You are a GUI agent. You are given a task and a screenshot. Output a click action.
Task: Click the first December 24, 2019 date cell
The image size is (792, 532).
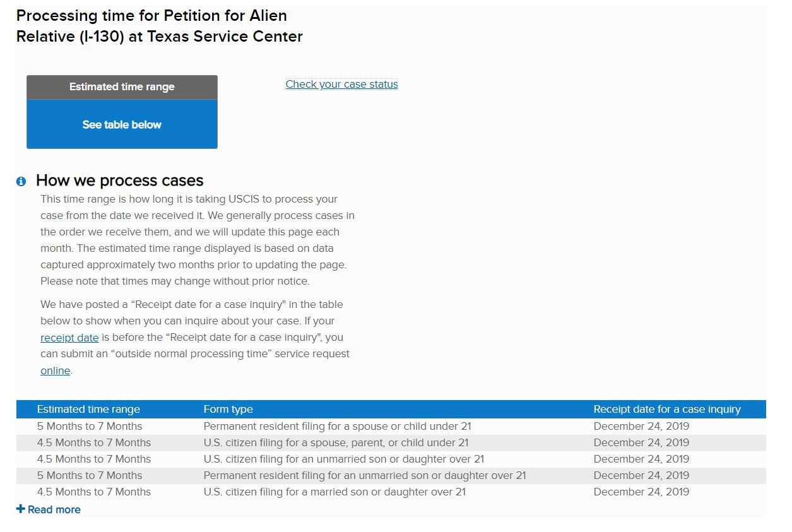point(641,426)
